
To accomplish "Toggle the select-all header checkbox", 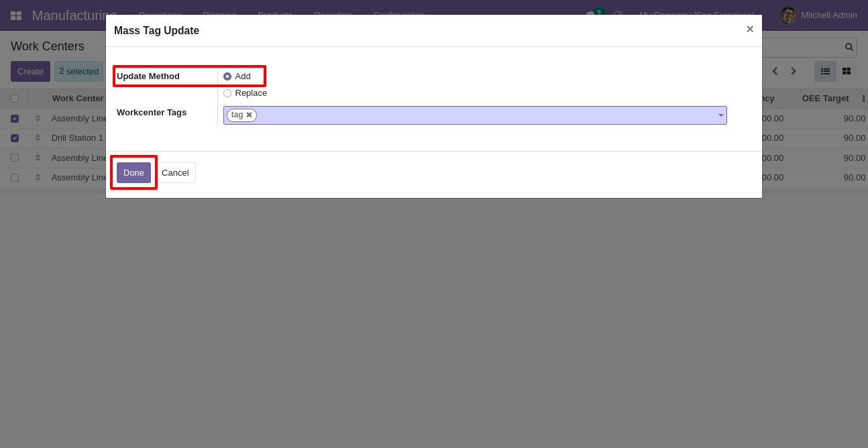I will click(x=15, y=99).
